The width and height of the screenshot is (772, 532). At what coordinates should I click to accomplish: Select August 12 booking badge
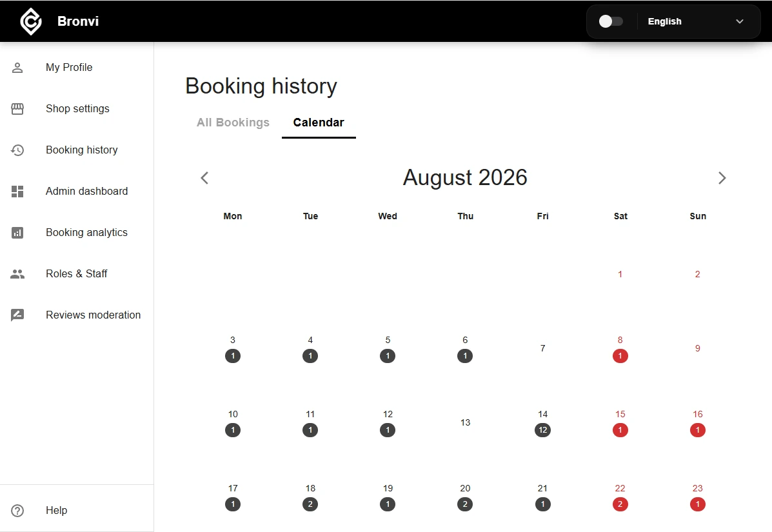(388, 430)
